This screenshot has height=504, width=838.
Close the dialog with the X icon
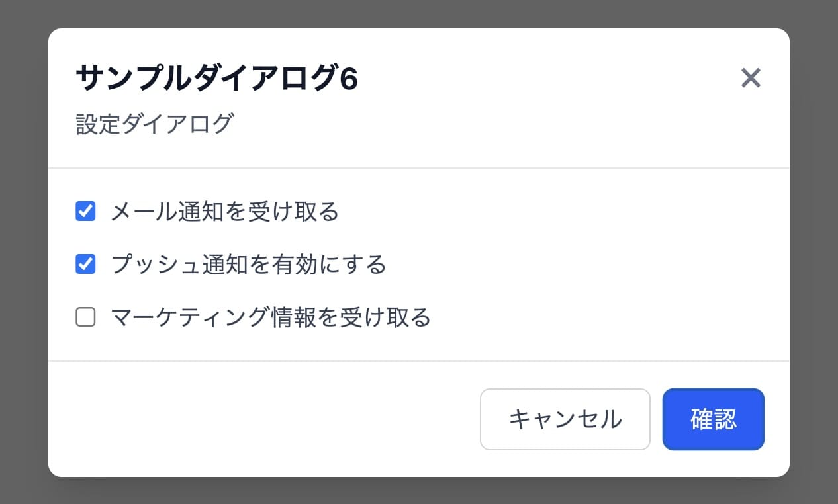click(751, 79)
